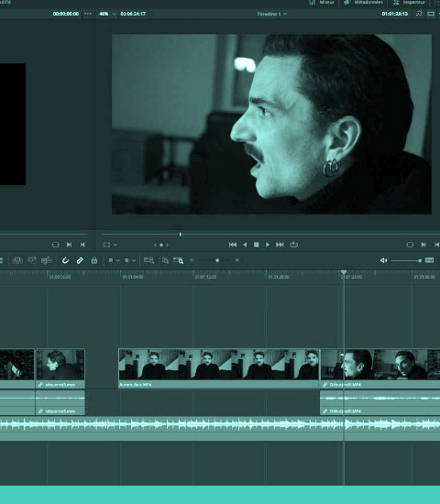The width and height of the screenshot is (440, 504).
Task: Select the séquence3.mov audio clip
Action: pyautogui.click(x=60, y=402)
